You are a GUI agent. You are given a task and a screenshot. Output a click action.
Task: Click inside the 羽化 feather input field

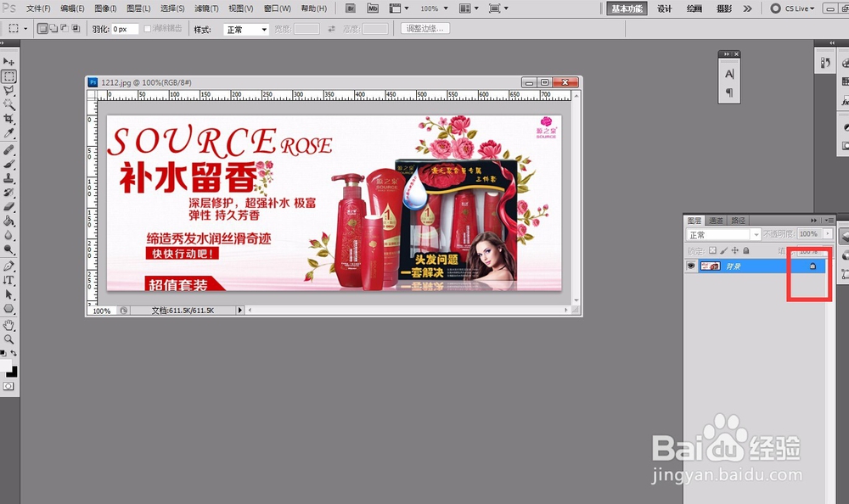tap(123, 27)
